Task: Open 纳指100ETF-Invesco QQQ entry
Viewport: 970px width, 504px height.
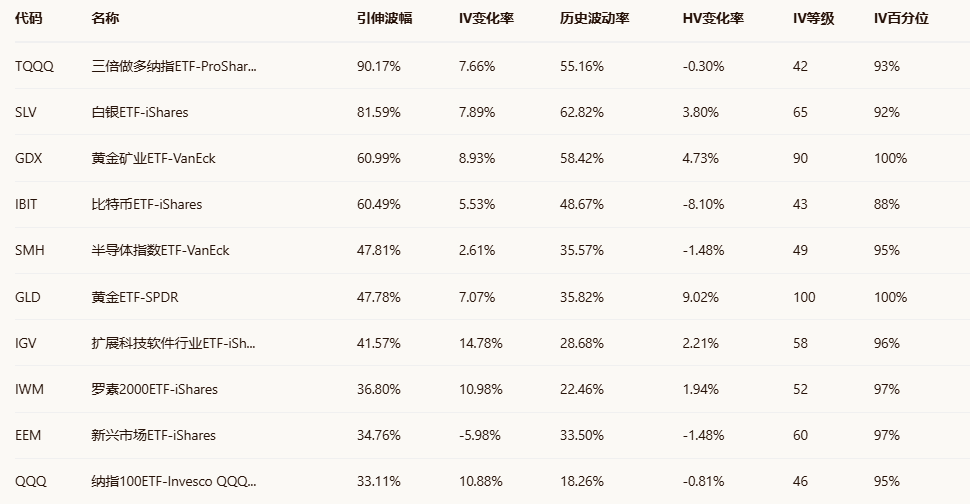Action: [173, 481]
